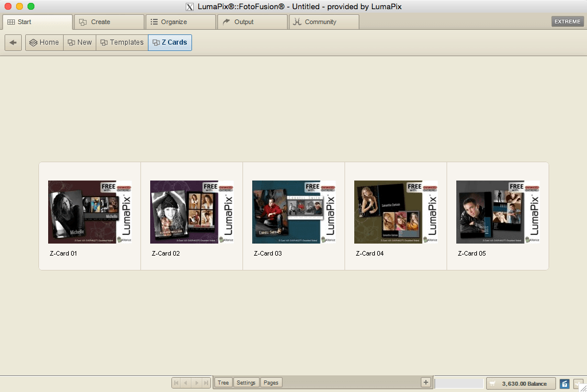Open the Create tab
Image resolution: width=587 pixels, height=392 pixels.
tap(109, 22)
